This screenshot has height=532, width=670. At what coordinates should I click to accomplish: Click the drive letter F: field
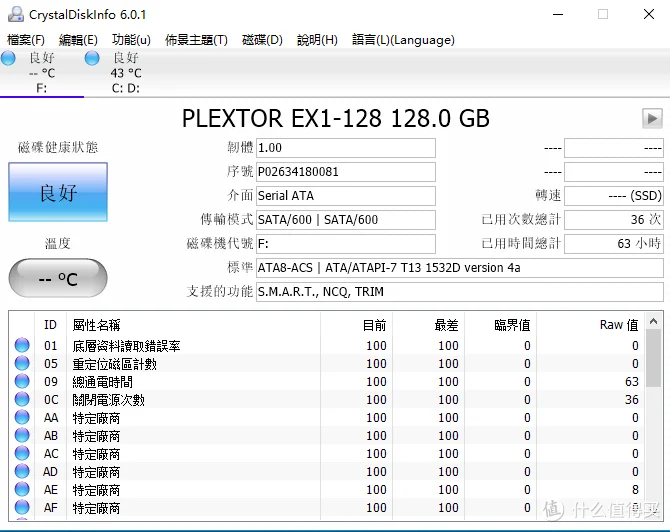click(346, 244)
